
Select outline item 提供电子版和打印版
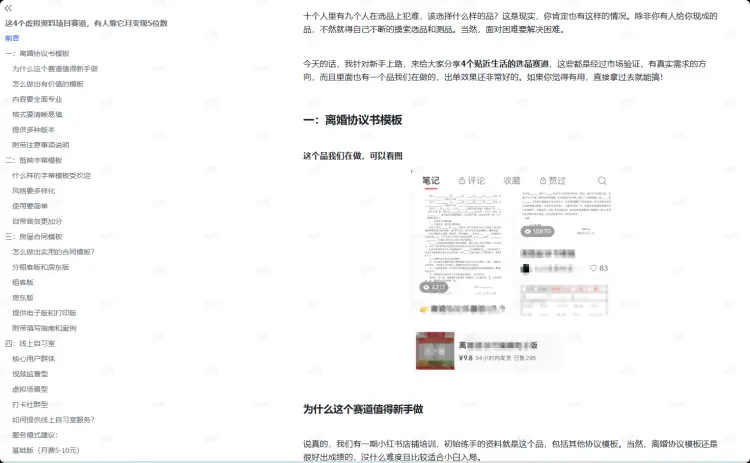coord(44,313)
